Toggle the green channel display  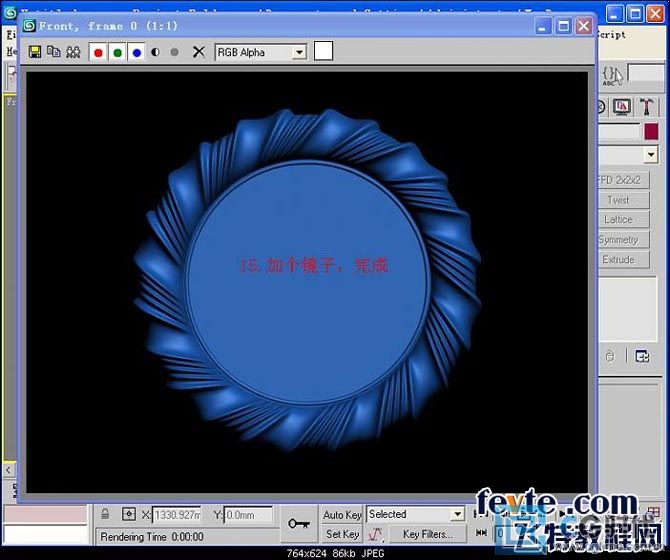point(118,53)
